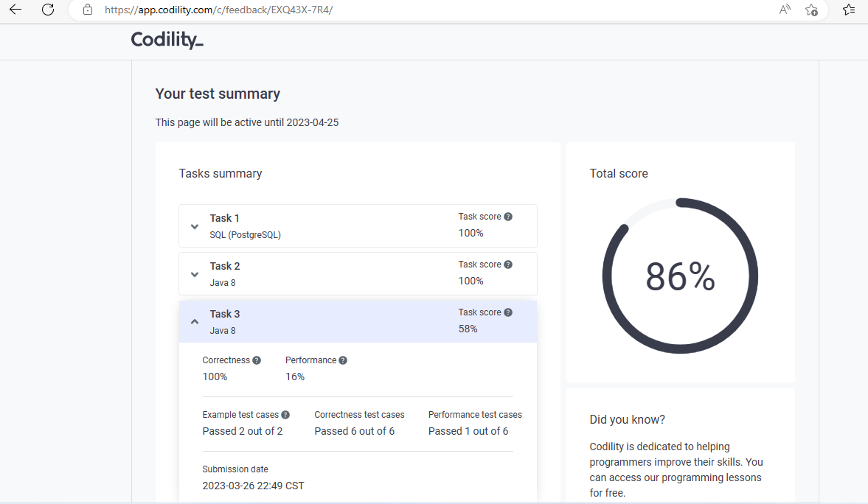The image size is (868, 504).
Task: Click Example test cases help icon
Action: (x=285, y=415)
